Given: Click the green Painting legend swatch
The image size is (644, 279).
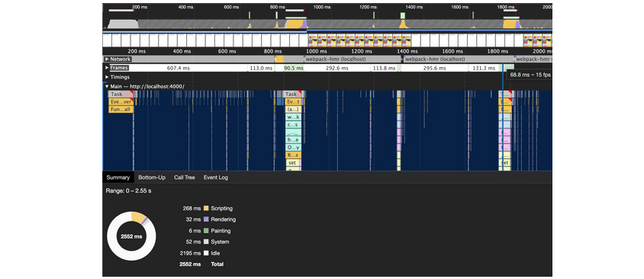Looking at the screenshot, I should (207, 231).
